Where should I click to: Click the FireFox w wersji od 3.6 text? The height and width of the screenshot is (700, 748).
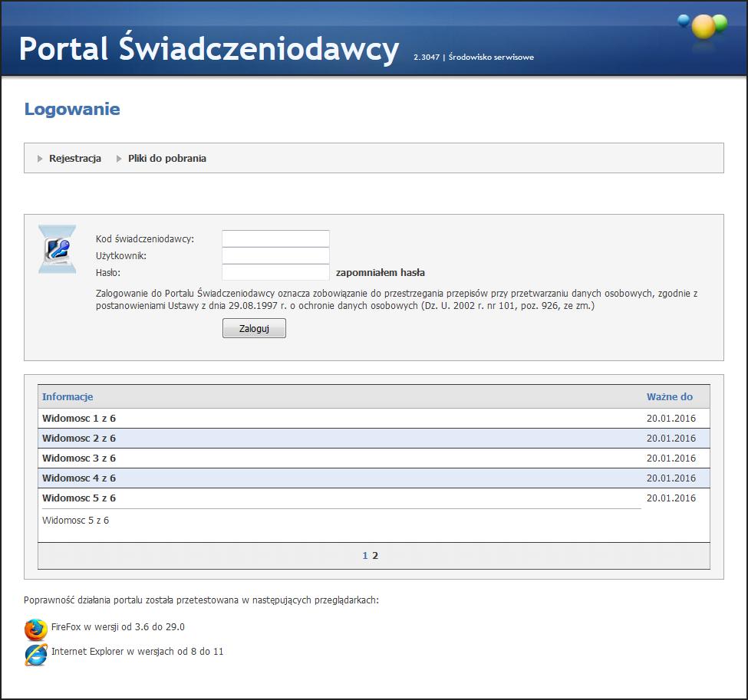118,627
